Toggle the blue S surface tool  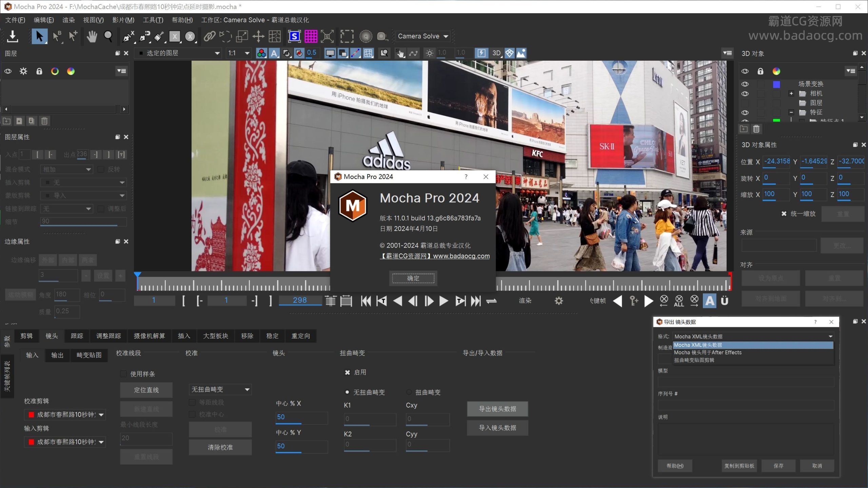pos(294,36)
